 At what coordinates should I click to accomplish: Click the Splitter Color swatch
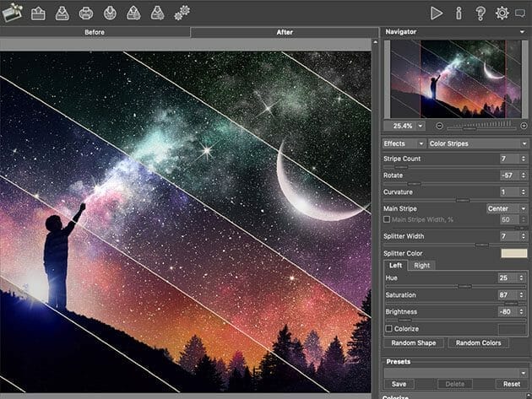click(x=513, y=253)
